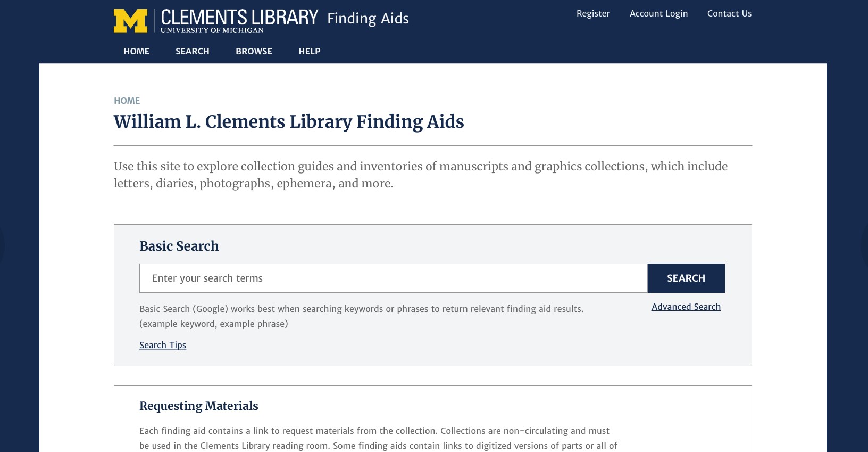This screenshot has width=868, height=452.
Task: Open the HOME navigation menu item
Action: pos(136,51)
